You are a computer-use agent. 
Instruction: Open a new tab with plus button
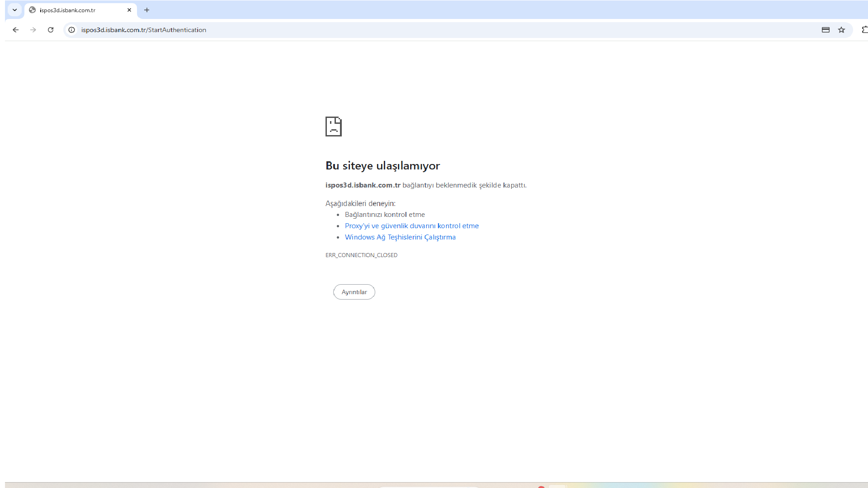146,10
